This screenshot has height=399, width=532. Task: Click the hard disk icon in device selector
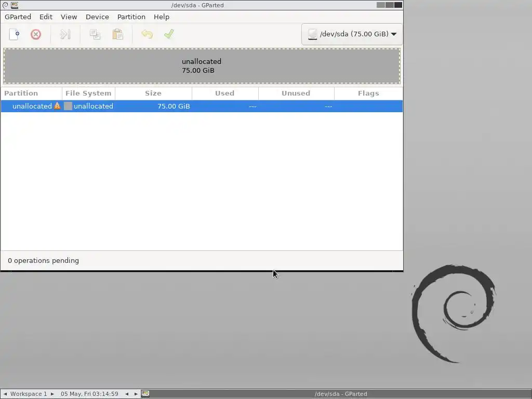pos(312,34)
